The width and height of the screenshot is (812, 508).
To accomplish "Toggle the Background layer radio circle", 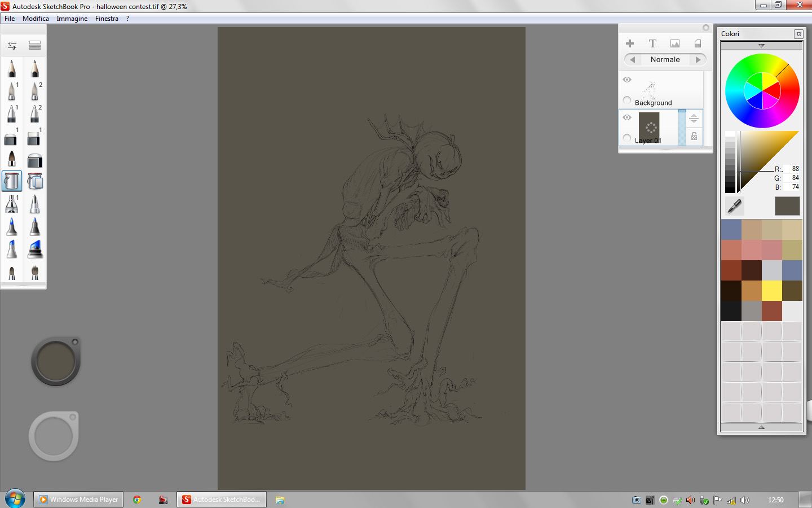I will (627, 100).
